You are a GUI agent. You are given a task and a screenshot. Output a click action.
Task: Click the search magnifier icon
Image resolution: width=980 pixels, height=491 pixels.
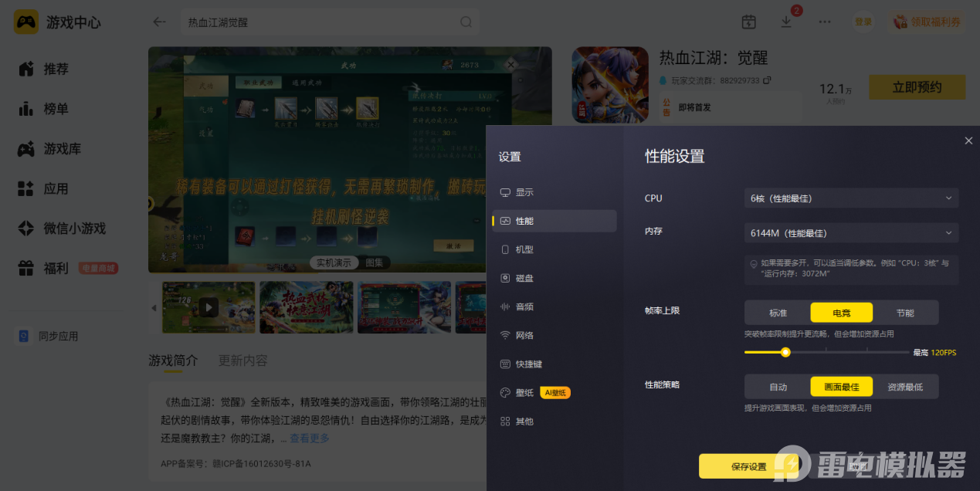tap(466, 22)
